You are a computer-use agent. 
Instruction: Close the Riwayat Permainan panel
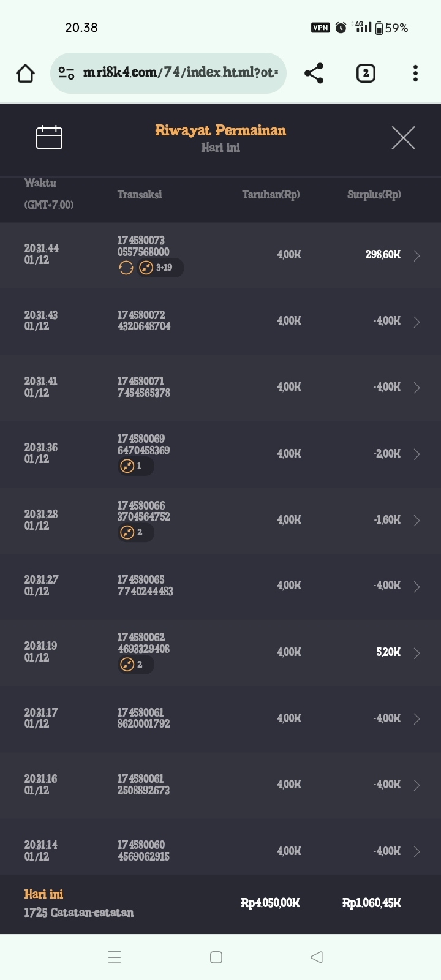point(403,138)
